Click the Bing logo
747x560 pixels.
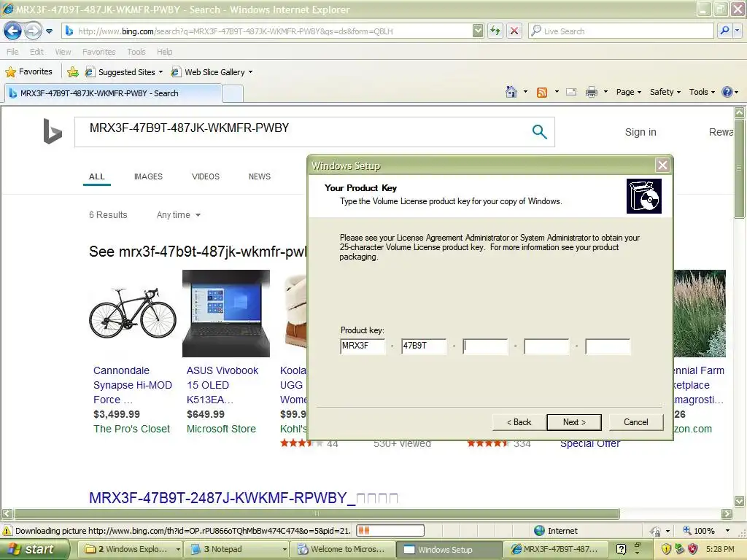pyautogui.click(x=53, y=131)
